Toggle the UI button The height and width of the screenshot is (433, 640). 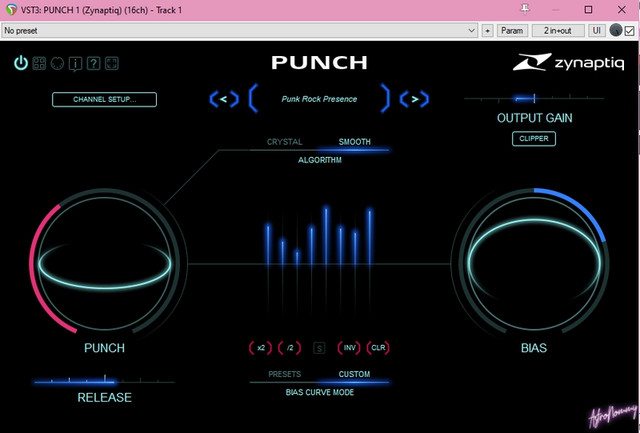596,31
